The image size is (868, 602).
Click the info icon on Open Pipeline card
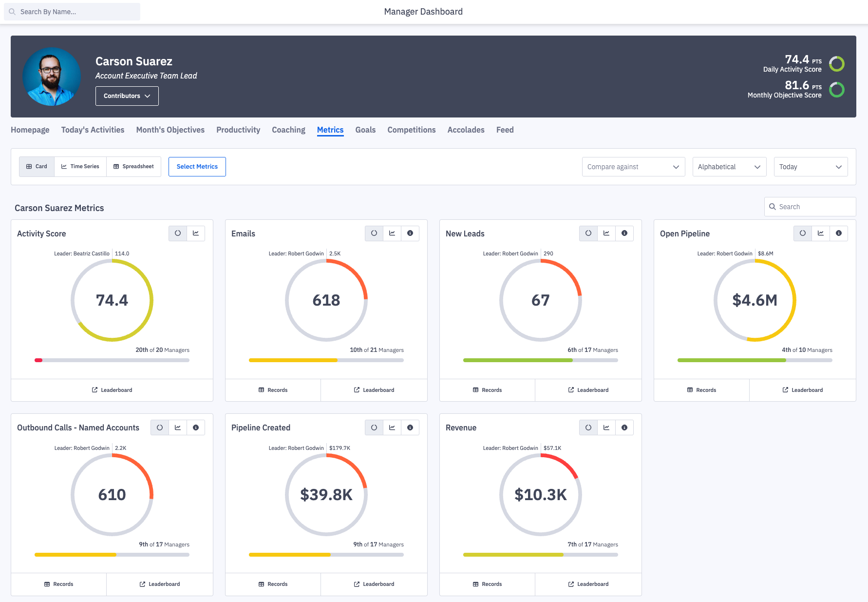839,233
